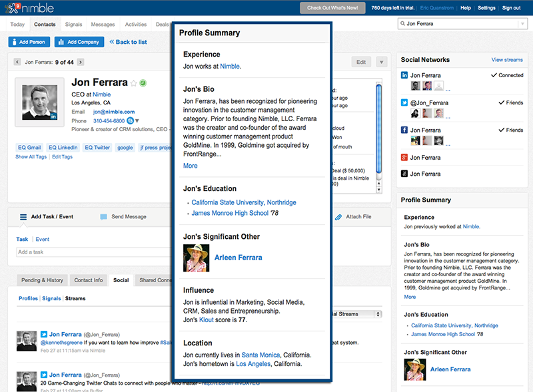Open the Contacts tab
533x392 pixels.
pyautogui.click(x=45, y=25)
